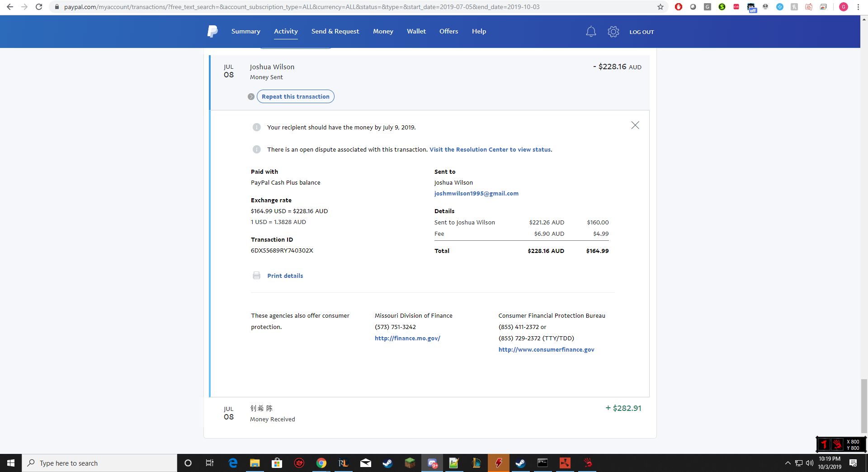Open File Explorer from taskbar
The image size is (868, 472).
click(x=255, y=463)
